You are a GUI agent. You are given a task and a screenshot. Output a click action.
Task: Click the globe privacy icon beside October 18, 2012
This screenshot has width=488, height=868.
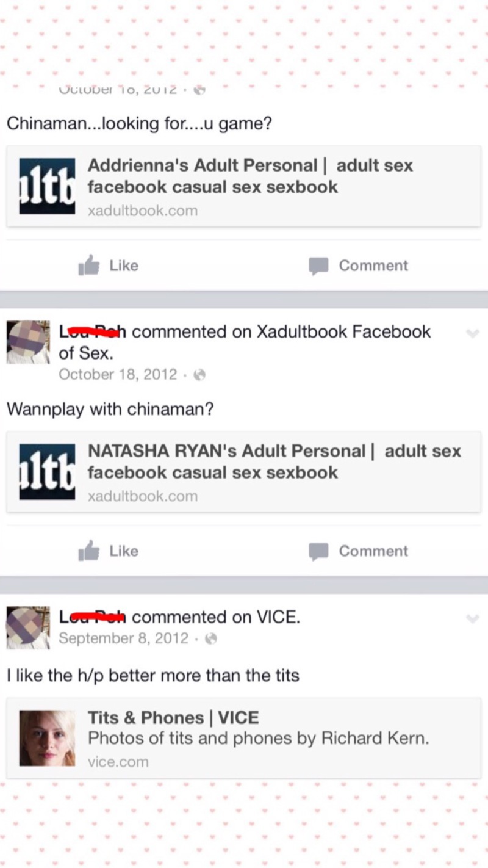coord(198,375)
